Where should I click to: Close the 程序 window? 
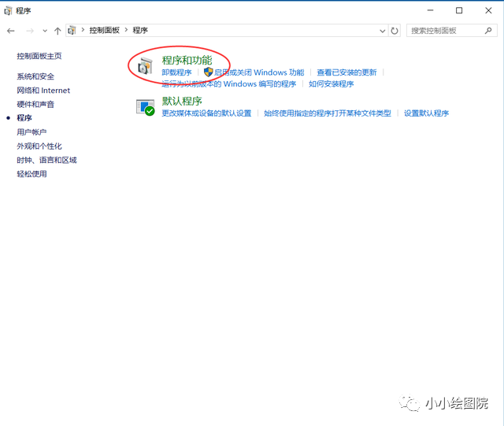488,10
